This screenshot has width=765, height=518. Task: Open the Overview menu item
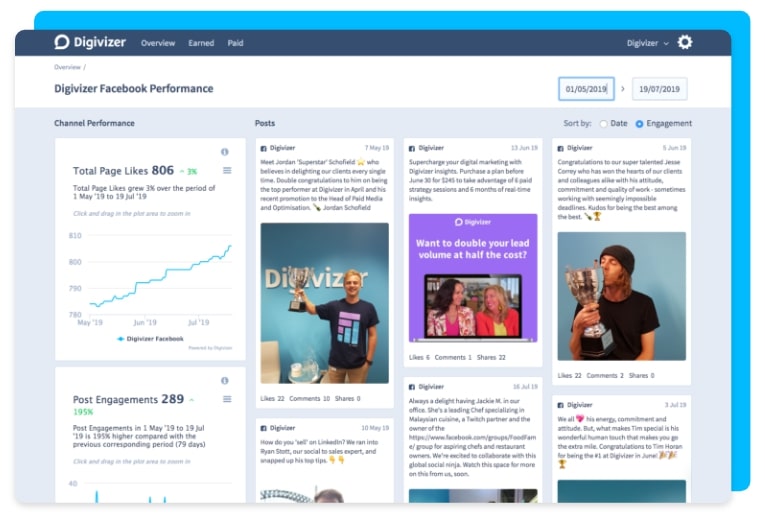(158, 43)
